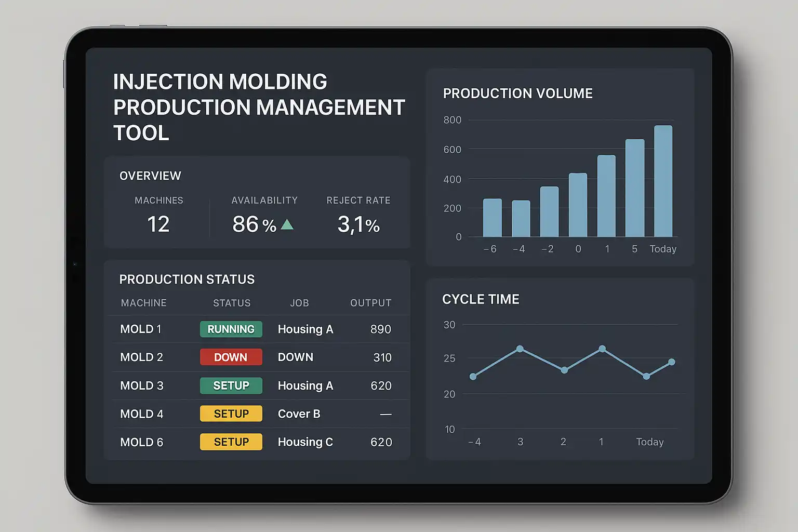Click the MACHINE column header
Screen dimensions: 798x532
[144, 303]
